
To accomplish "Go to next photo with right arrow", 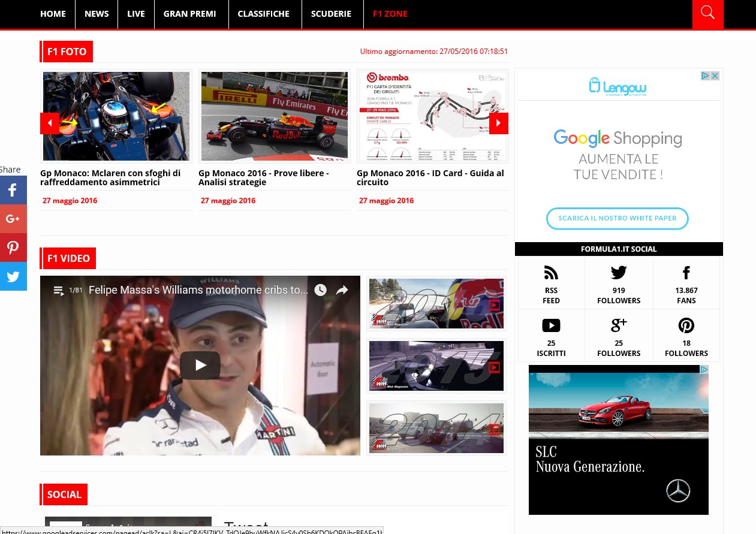I will point(499,123).
